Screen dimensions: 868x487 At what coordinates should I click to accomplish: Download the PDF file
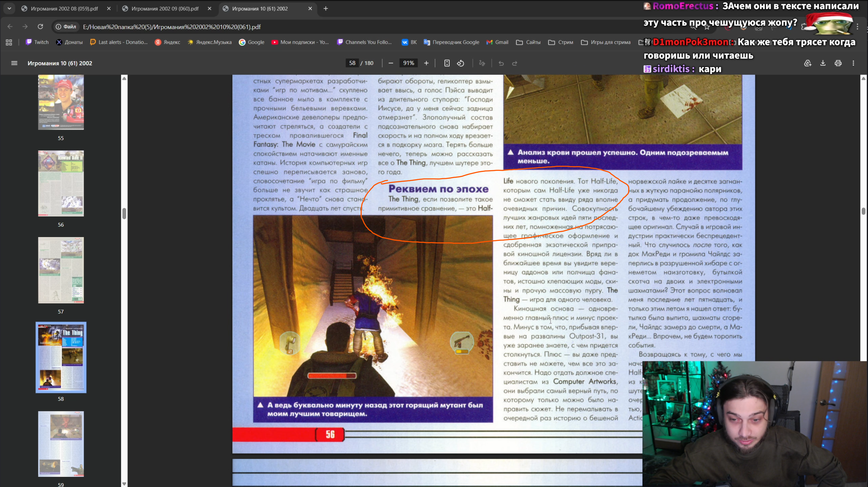823,63
